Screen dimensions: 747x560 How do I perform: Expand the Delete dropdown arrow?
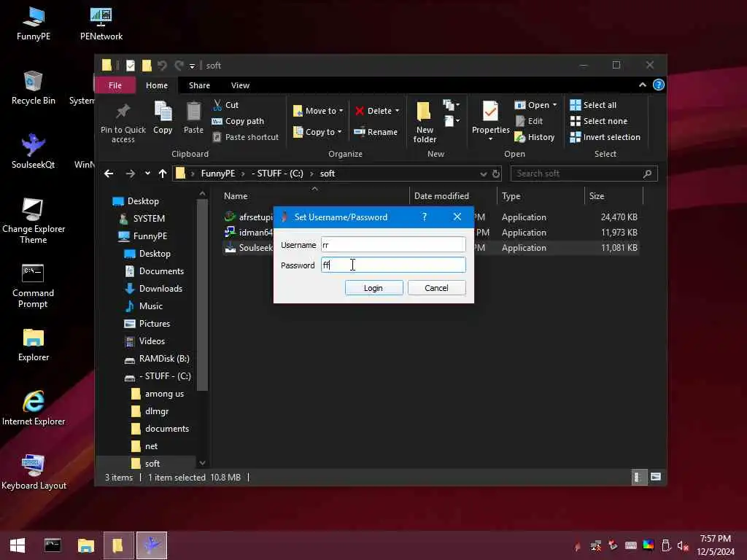pos(397,111)
